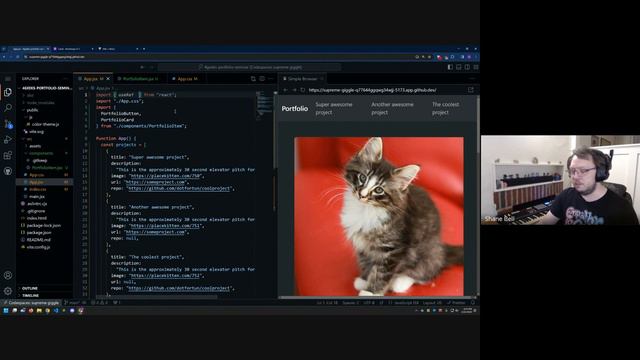The width and height of the screenshot is (640, 360).
Task: Expand the node_modules folder
Action: [40, 103]
